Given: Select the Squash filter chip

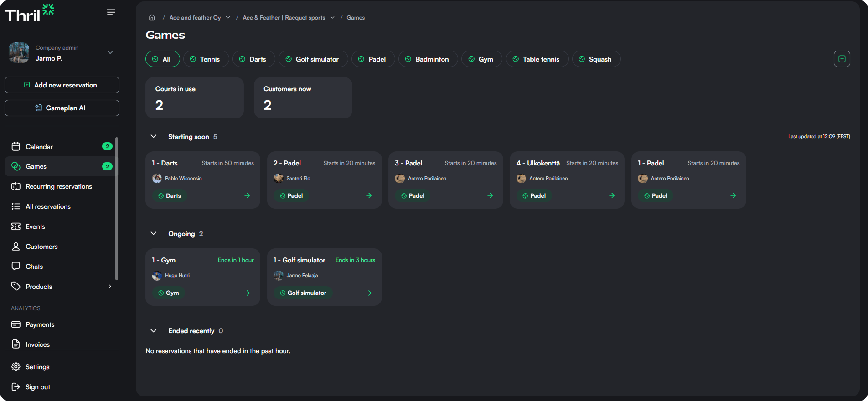Looking at the screenshot, I should coord(596,59).
